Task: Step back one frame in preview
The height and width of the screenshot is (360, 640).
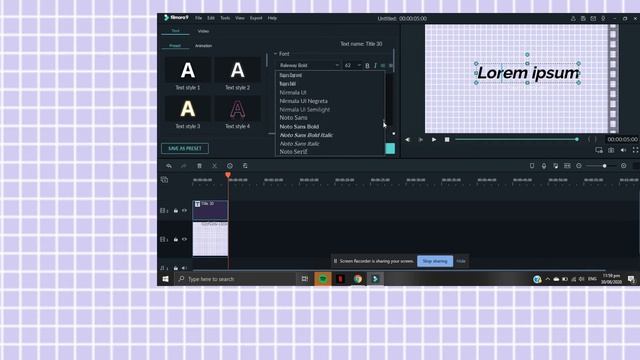Action: [x=407, y=140]
